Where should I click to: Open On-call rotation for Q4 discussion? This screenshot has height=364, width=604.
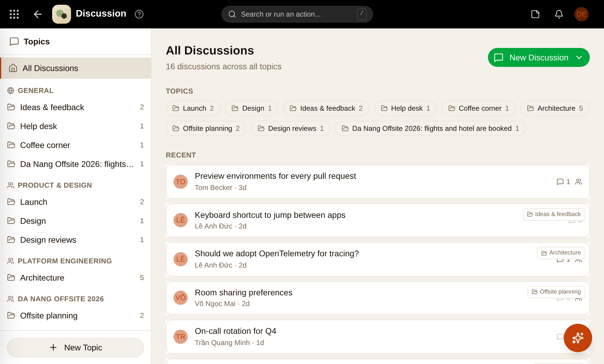pyautogui.click(x=378, y=337)
